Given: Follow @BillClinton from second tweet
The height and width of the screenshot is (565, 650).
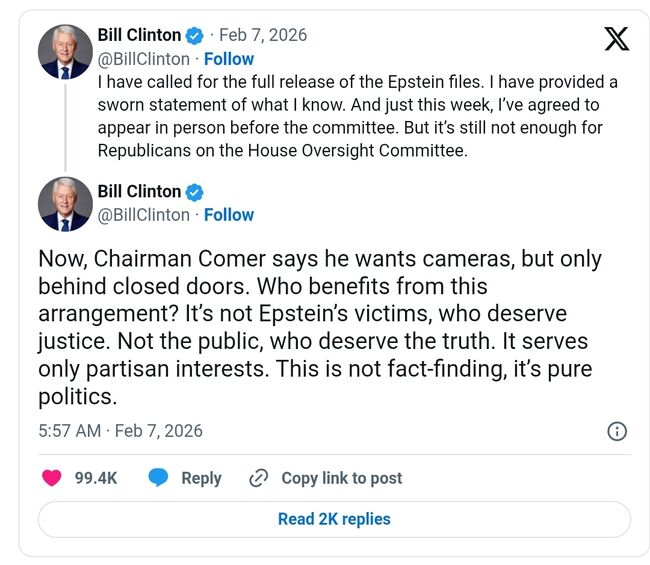Looking at the screenshot, I should point(229,215).
